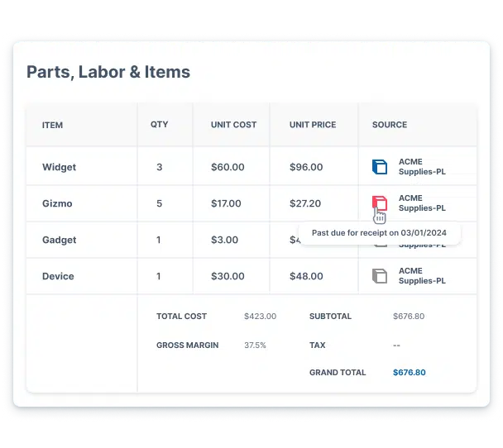Click the Gizmo quantity value 5
Screen dimensions: 503x448
pos(160,203)
